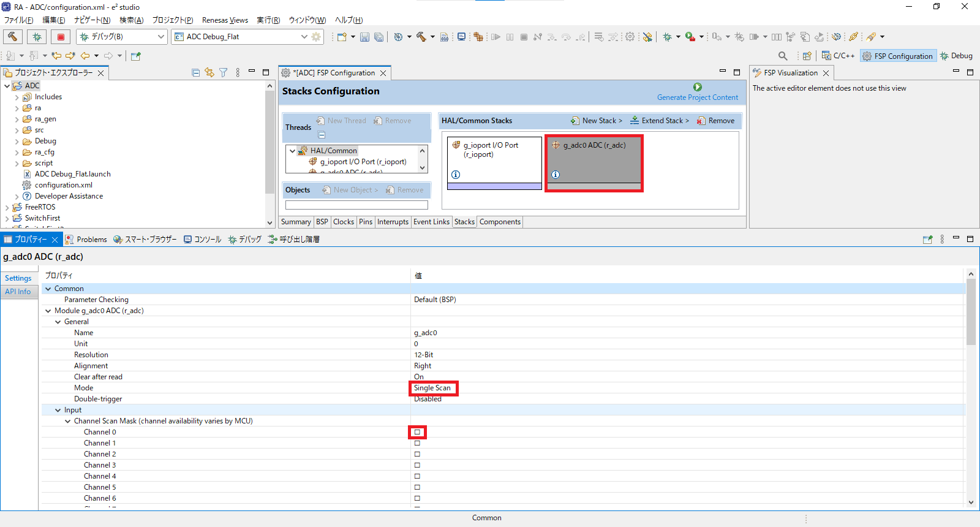
Task: Open the BSP tab
Action: click(322, 222)
